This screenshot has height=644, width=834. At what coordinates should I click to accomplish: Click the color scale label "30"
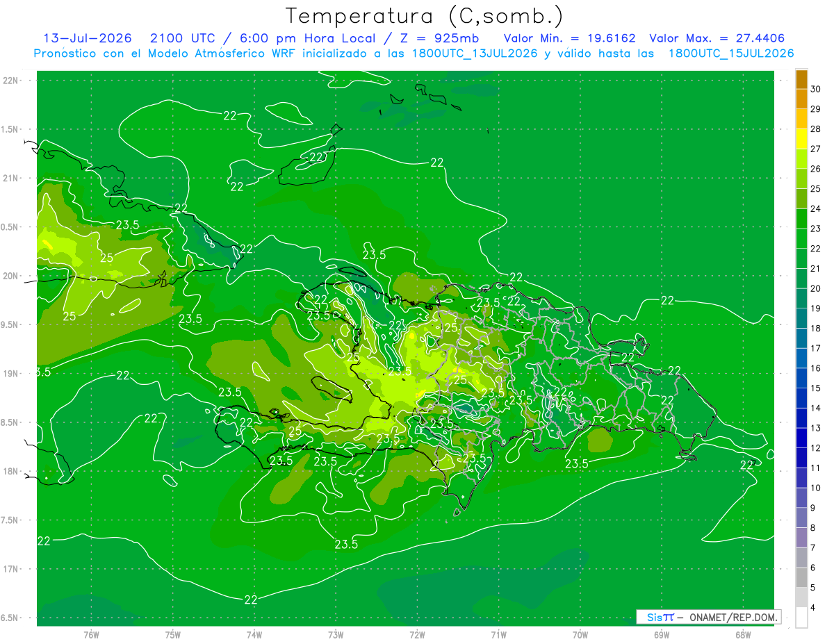pos(815,89)
